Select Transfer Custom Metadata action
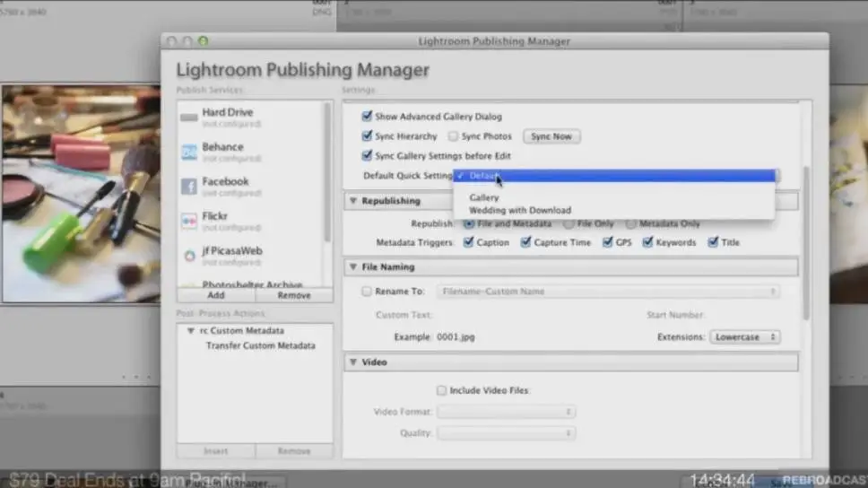Image resolution: width=868 pixels, height=488 pixels. point(261,345)
